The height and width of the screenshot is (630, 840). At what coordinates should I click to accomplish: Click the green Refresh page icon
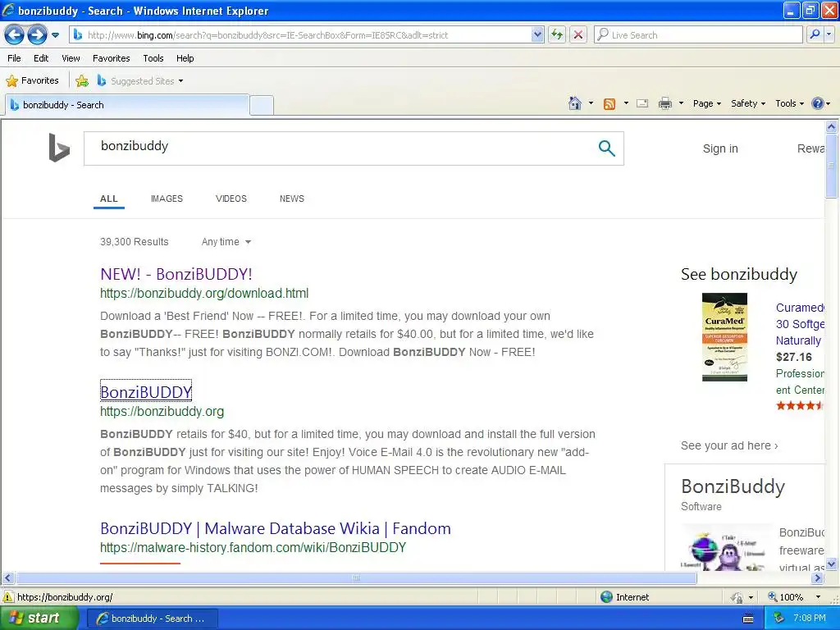pos(557,35)
